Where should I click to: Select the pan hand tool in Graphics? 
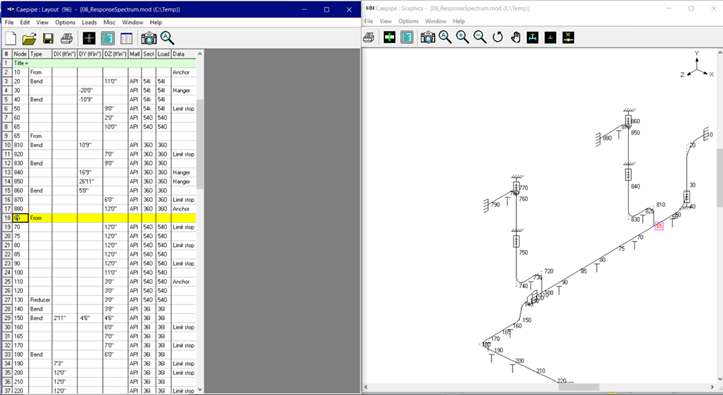516,37
